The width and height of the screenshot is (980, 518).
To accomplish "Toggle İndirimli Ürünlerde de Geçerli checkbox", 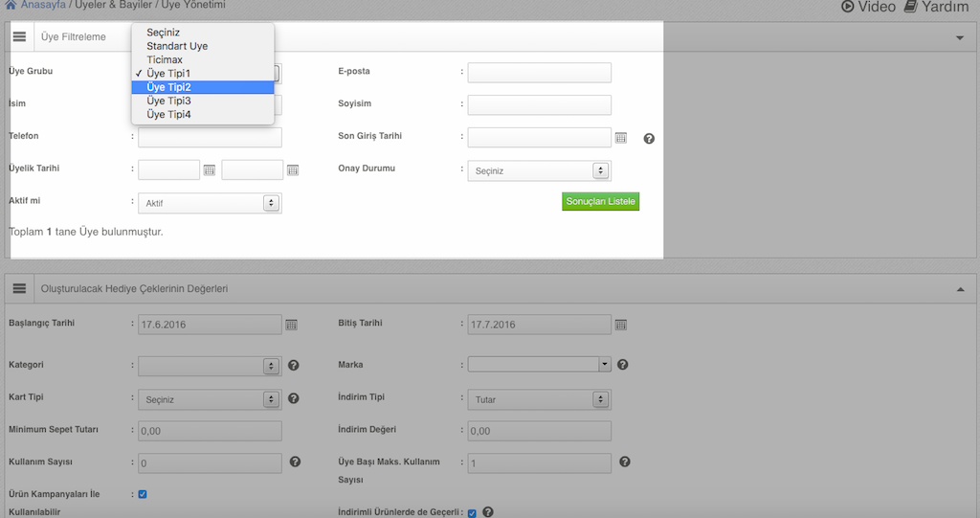I will (472, 512).
